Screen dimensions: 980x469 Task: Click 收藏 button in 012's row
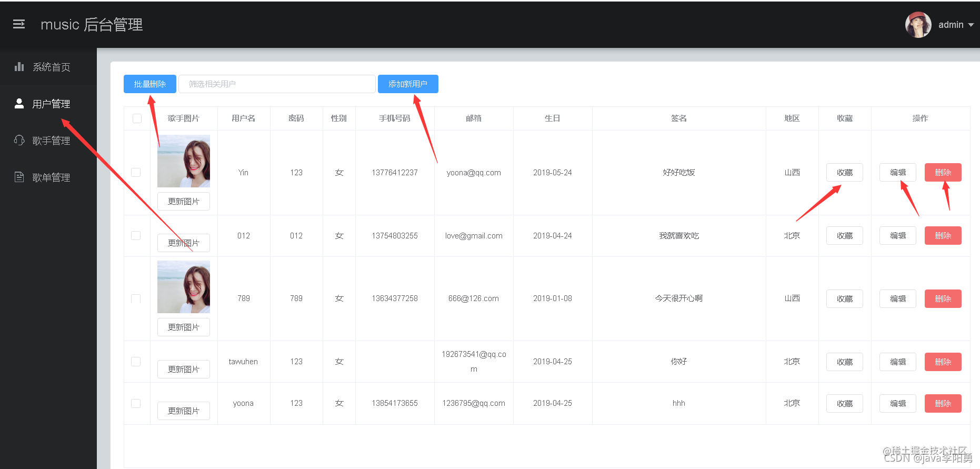click(x=845, y=236)
